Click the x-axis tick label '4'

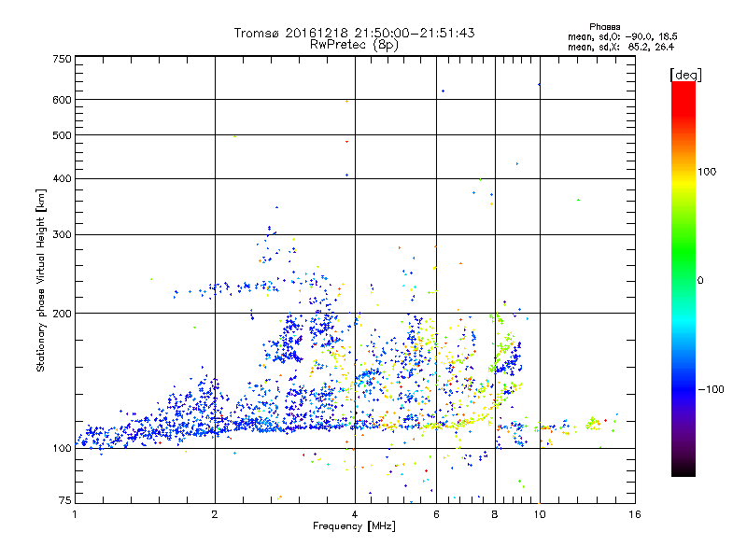355,514
